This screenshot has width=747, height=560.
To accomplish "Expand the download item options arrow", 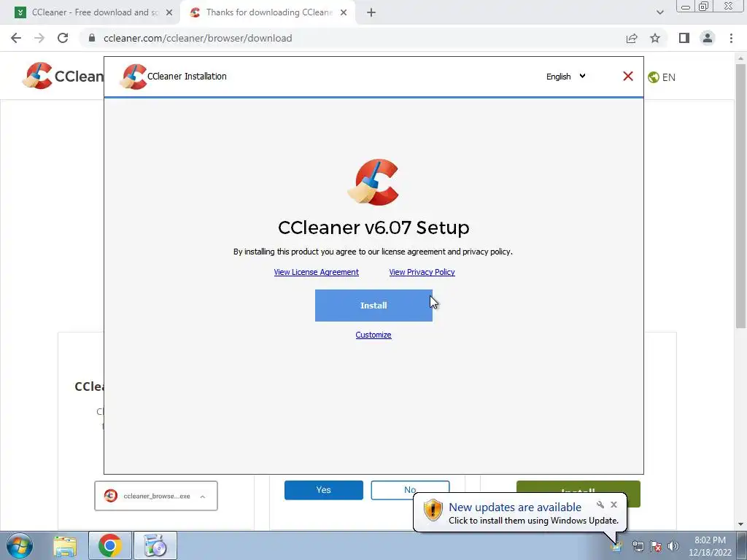I will click(203, 497).
